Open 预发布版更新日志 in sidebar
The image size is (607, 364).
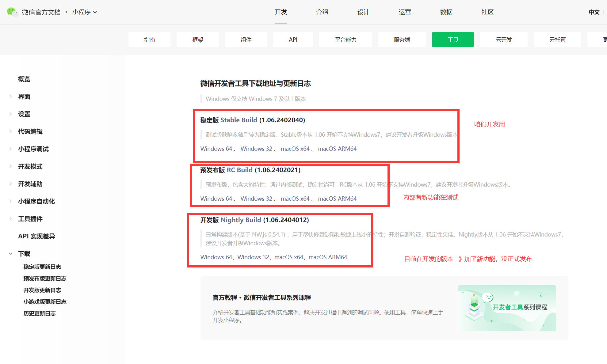pyautogui.click(x=45, y=279)
